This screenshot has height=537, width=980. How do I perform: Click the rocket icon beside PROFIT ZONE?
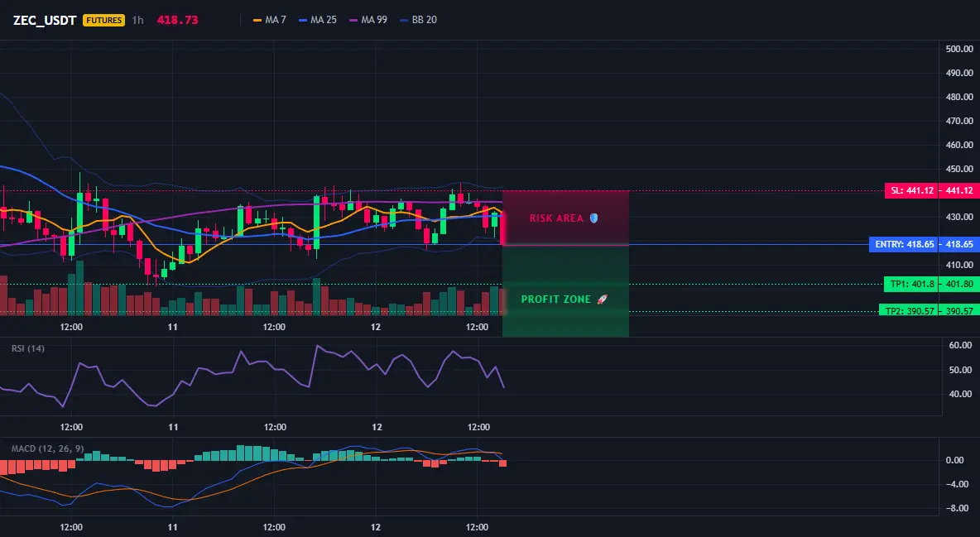[x=602, y=300]
